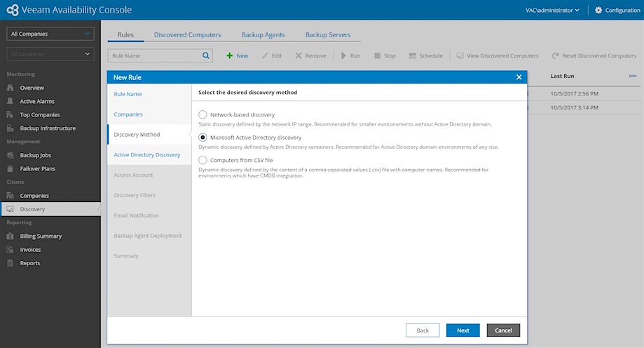The image size is (644, 348).
Task: Open Active Alarms bell icon
Action: click(x=11, y=101)
